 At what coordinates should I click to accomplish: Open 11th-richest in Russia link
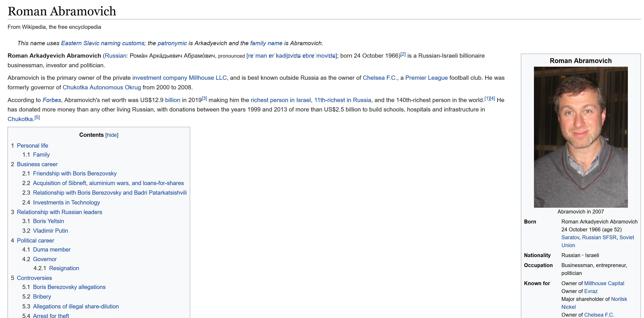pyautogui.click(x=342, y=100)
